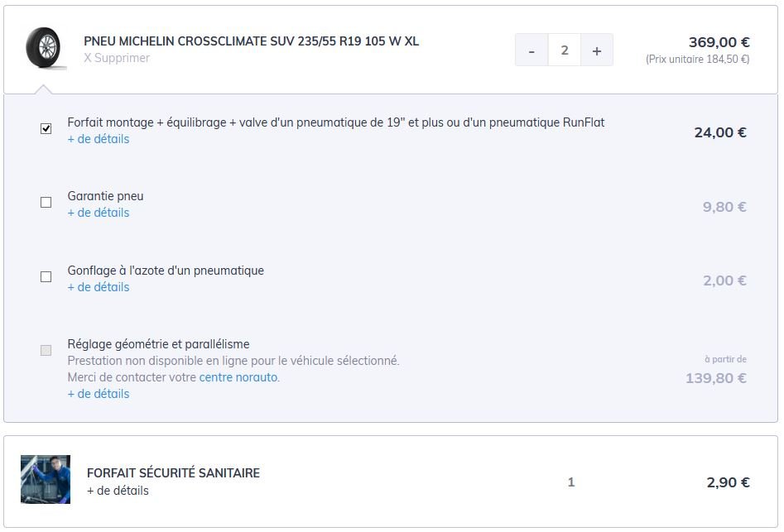
Task: Click the Forfait Sécurité Sanitaire title
Action: click(173, 473)
